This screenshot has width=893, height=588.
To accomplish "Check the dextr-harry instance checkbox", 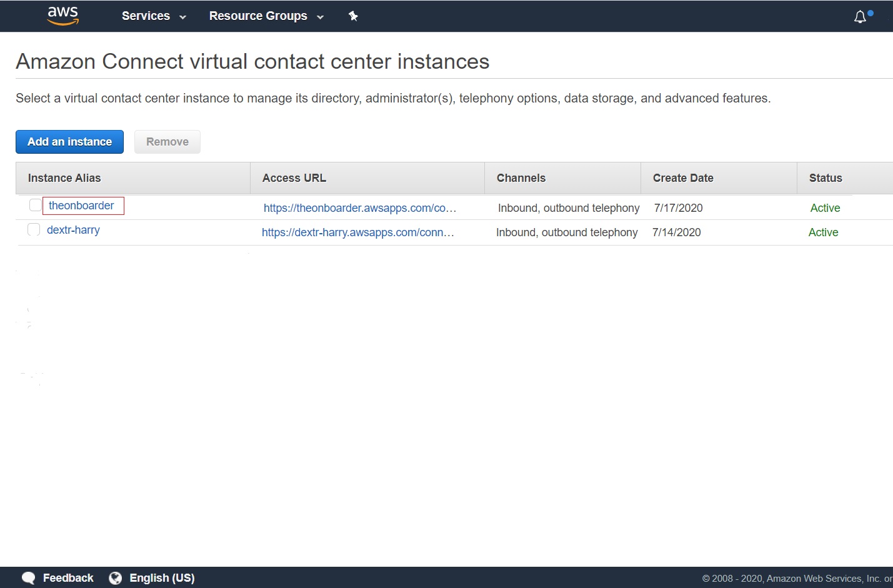I will click(x=34, y=229).
